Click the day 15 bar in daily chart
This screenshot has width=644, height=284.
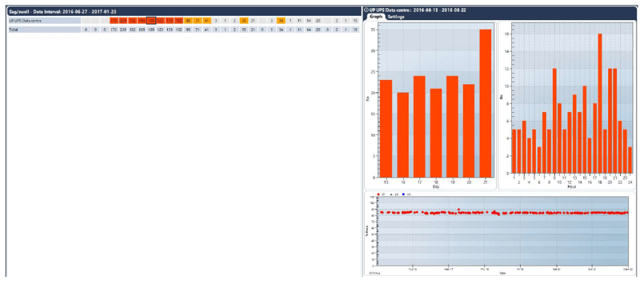click(x=386, y=128)
